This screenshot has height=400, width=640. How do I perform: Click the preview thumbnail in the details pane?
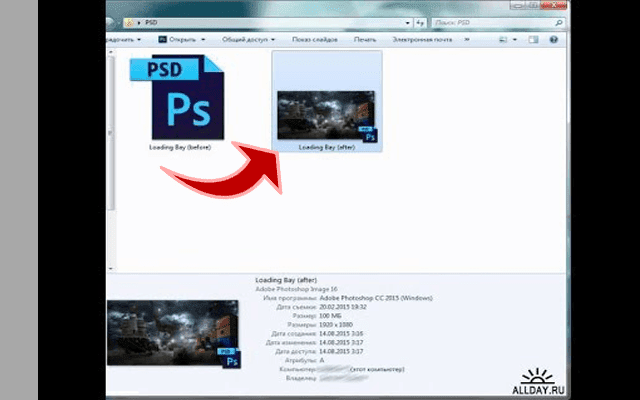pyautogui.click(x=173, y=332)
